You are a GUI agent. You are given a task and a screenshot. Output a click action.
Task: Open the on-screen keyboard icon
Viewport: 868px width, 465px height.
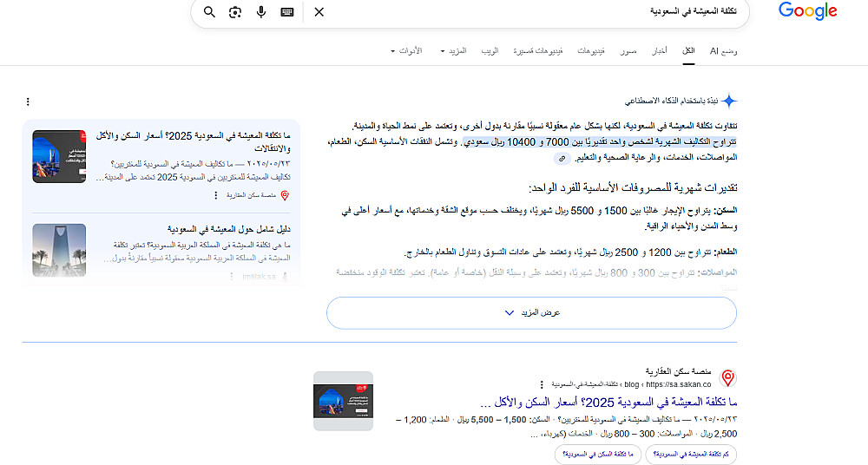tap(287, 11)
